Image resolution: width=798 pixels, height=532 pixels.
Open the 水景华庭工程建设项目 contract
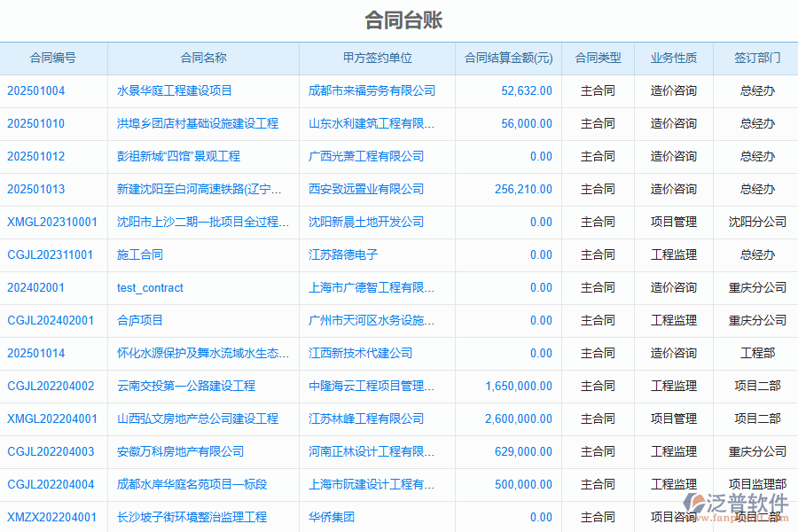coord(175,91)
